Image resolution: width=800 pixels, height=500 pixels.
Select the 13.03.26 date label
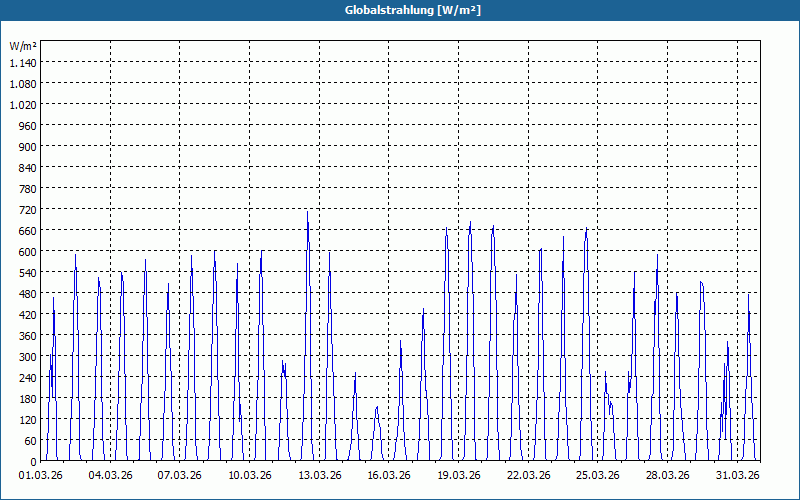coord(319,475)
